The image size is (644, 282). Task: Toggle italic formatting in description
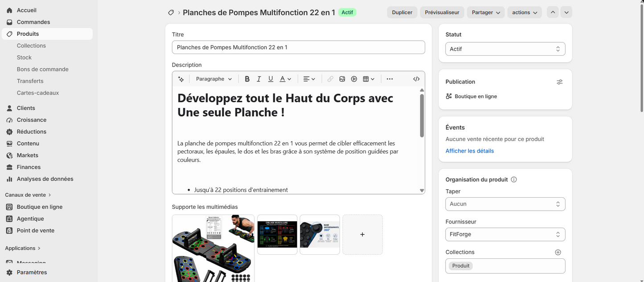(258, 79)
